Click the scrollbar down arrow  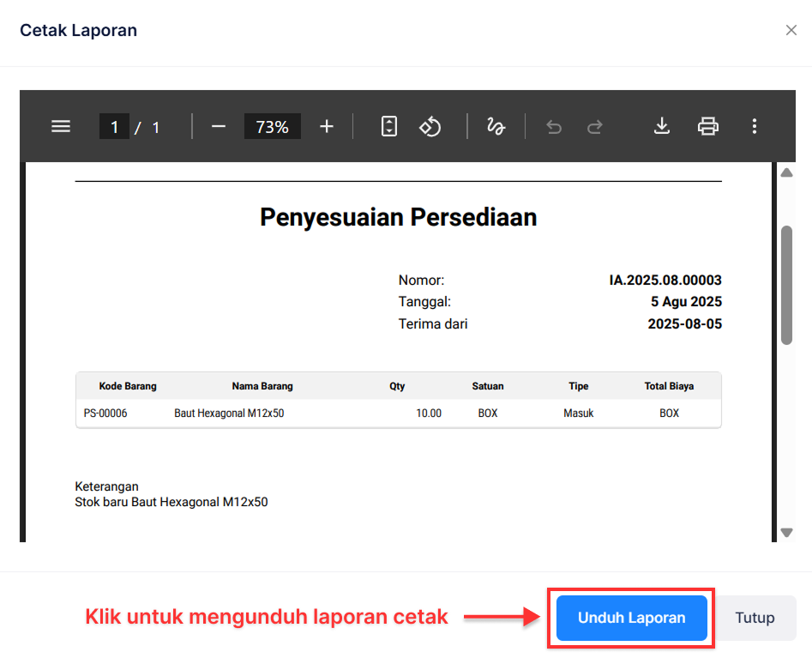787,533
